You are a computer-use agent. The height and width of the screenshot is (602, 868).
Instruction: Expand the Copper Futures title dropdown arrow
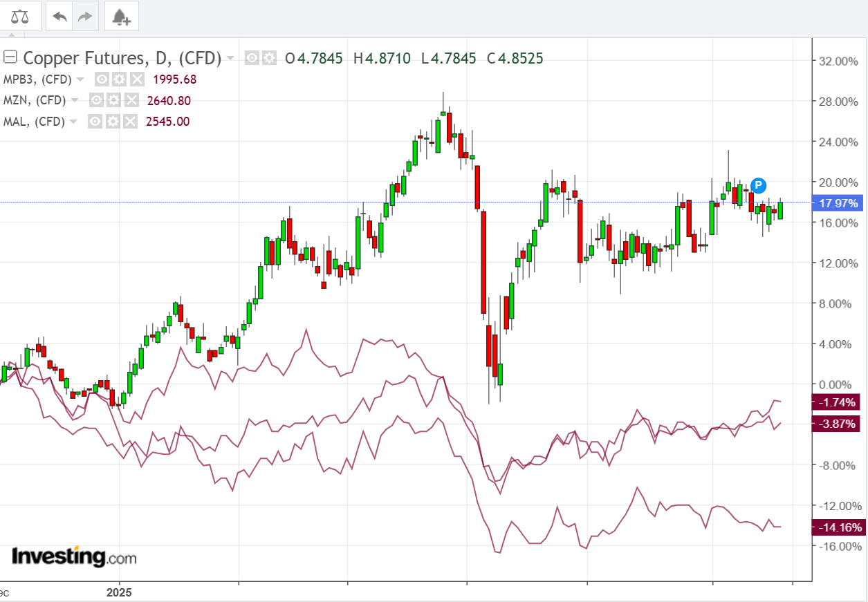tap(230, 58)
